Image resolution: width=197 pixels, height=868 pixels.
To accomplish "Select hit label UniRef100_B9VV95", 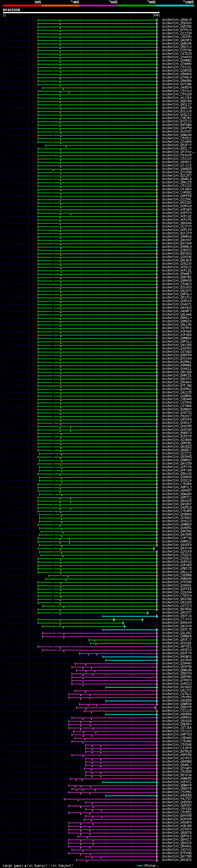I will click(177, 816).
